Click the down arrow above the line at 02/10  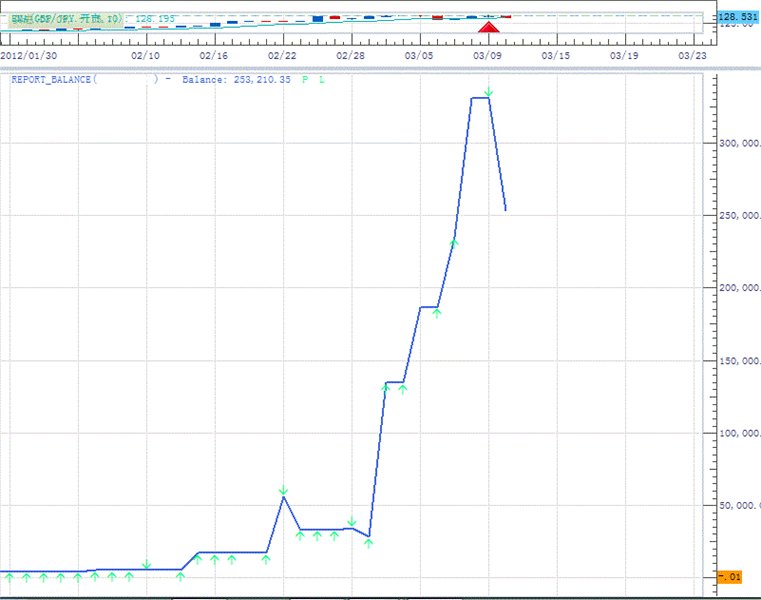(147, 565)
